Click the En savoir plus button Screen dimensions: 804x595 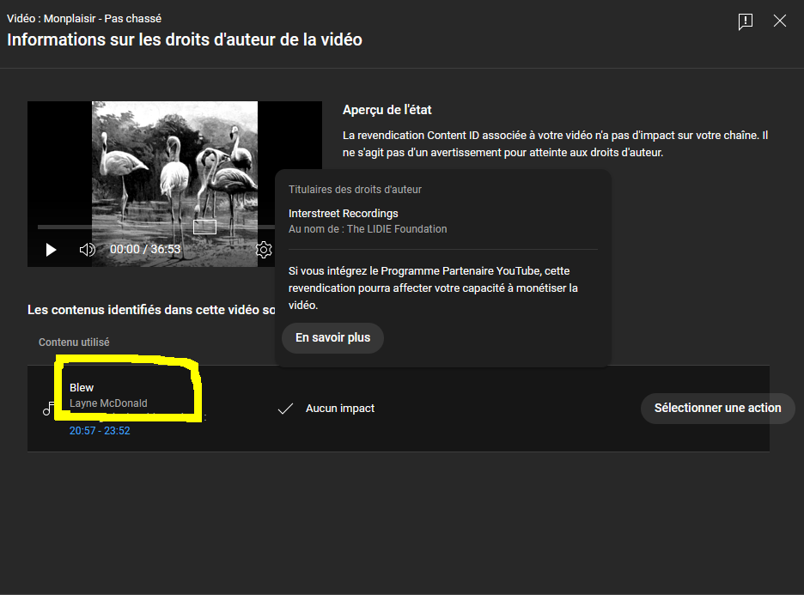pos(332,338)
